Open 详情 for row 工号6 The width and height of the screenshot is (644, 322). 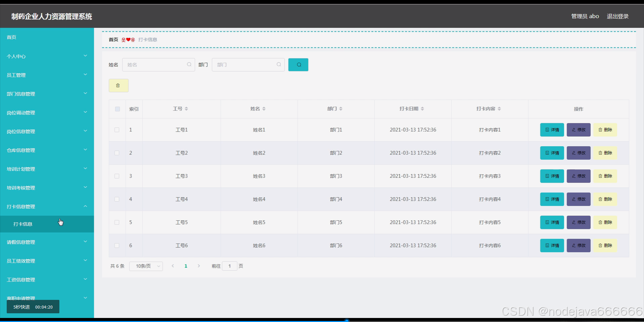pyautogui.click(x=552, y=246)
